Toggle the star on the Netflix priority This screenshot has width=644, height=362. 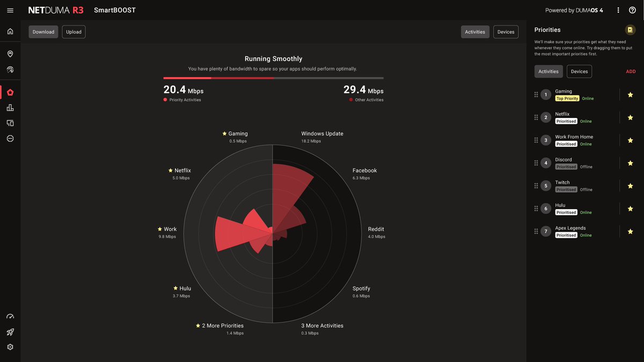[x=630, y=117]
